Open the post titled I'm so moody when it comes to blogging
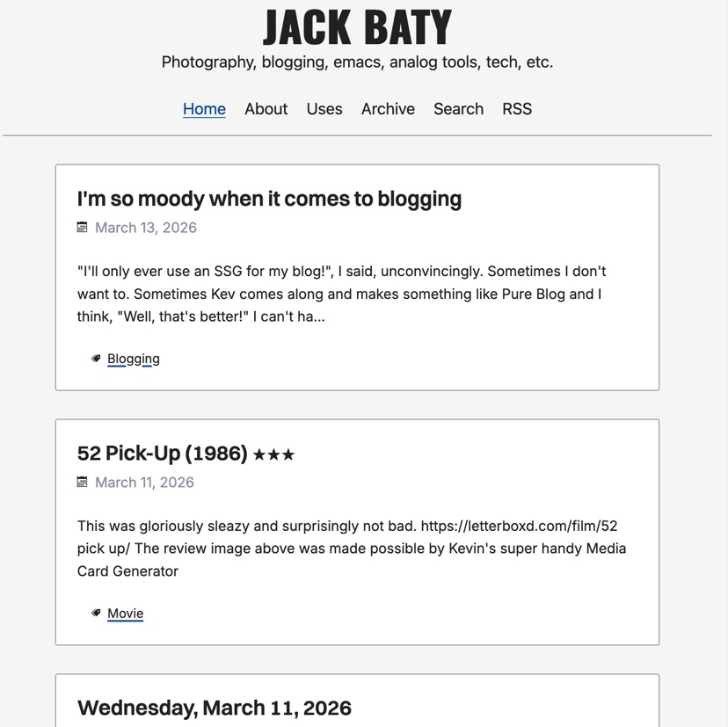Viewport: 728px width, 727px height. pyautogui.click(x=269, y=199)
